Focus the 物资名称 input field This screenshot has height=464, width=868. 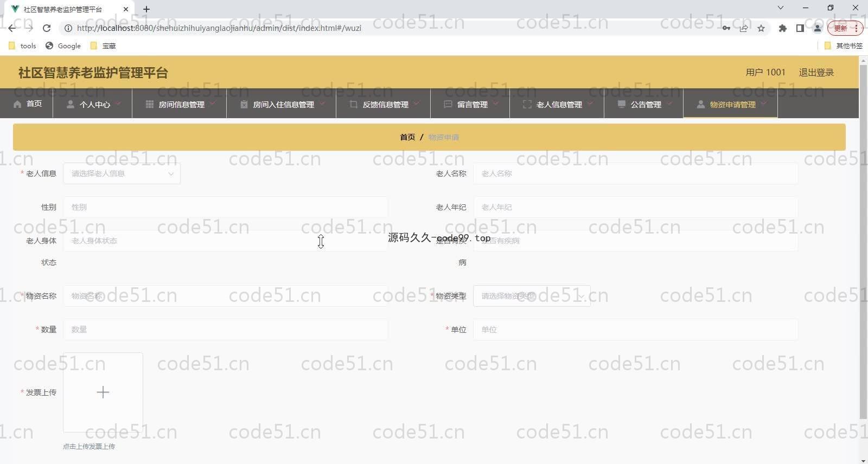[225, 296]
